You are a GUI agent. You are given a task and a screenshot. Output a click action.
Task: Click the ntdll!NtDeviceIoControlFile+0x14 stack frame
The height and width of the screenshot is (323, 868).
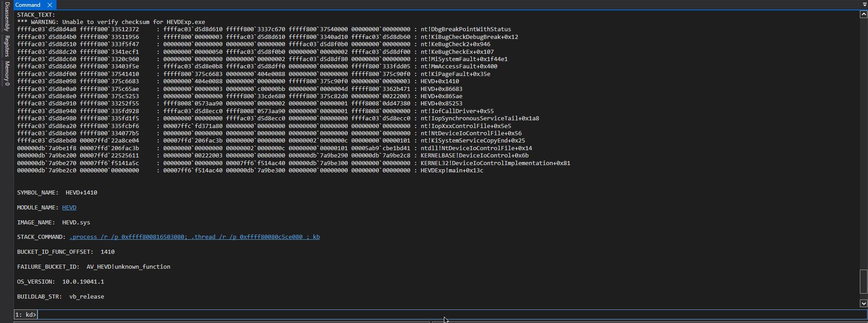pos(476,148)
